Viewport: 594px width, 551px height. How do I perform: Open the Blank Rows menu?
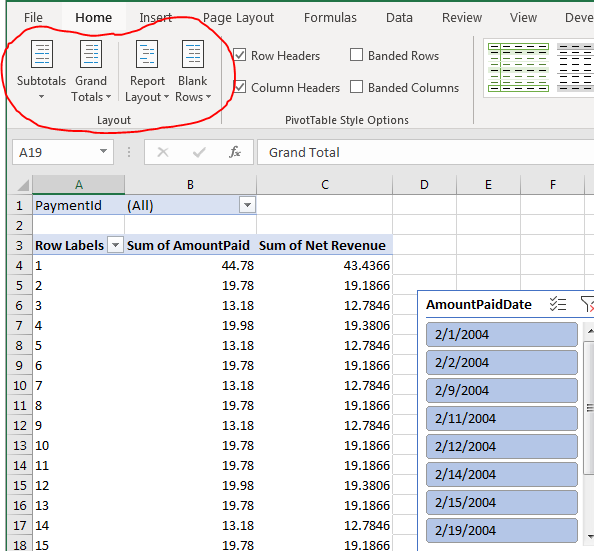click(193, 71)
